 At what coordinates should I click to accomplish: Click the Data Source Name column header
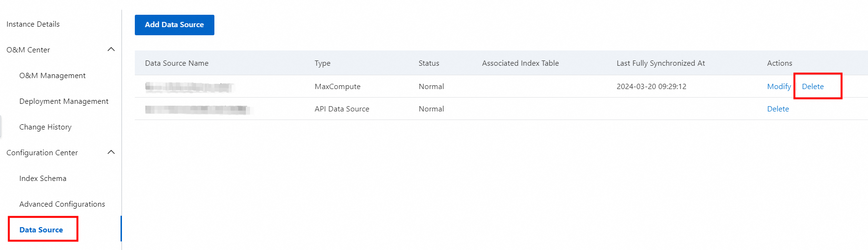point(177,63)
